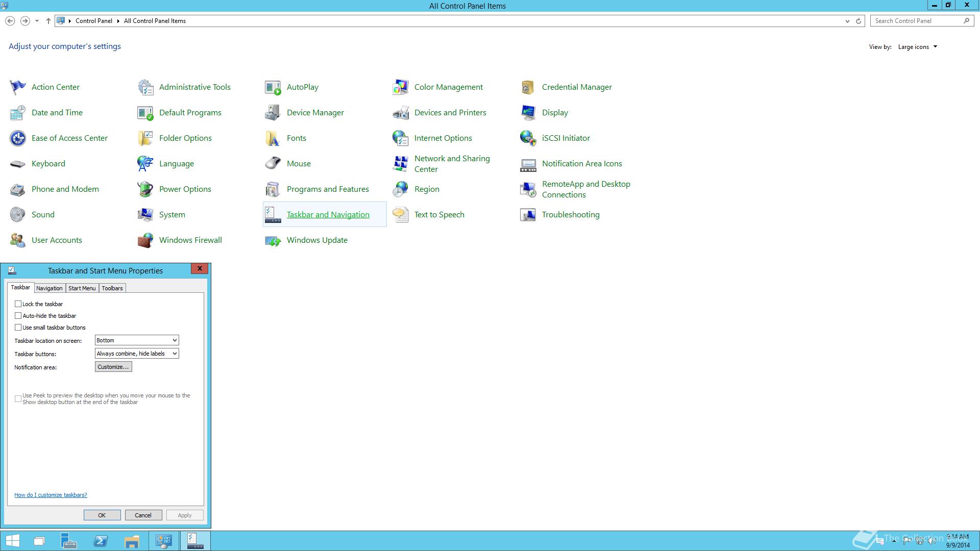This screenshot has width=980, height=551.
Task: Click the Mouse icon
Action: (x=273, y=164)
